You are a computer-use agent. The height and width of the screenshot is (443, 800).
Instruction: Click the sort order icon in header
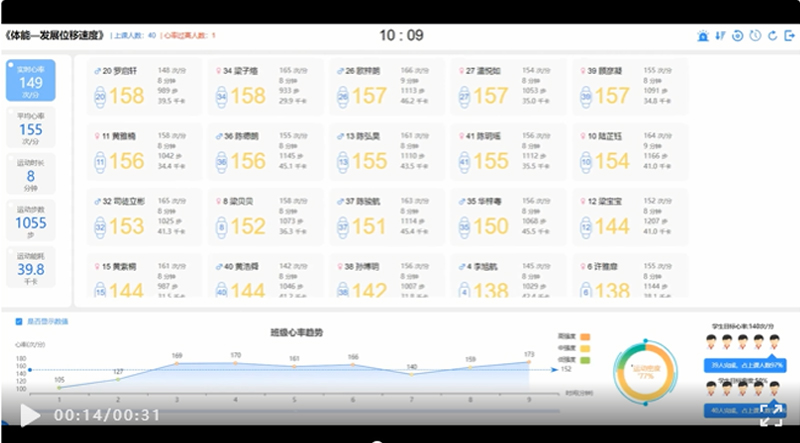(x=720, y=36)
